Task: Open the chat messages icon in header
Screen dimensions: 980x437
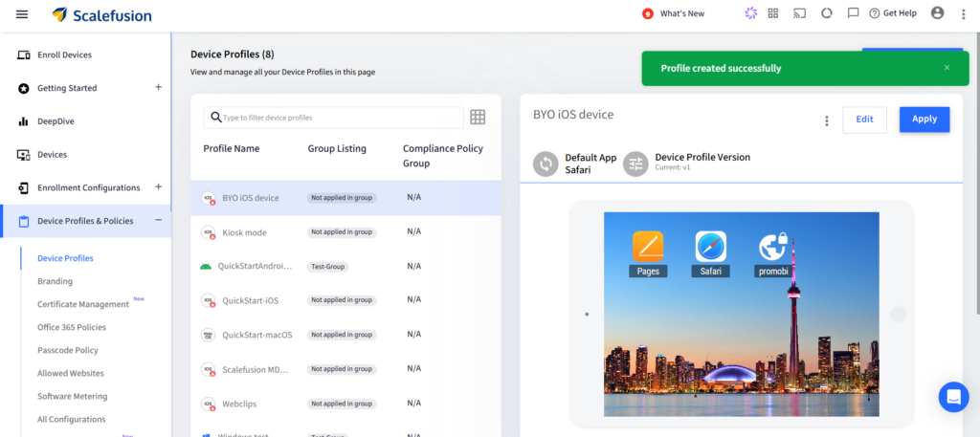Action: (853, 13)
